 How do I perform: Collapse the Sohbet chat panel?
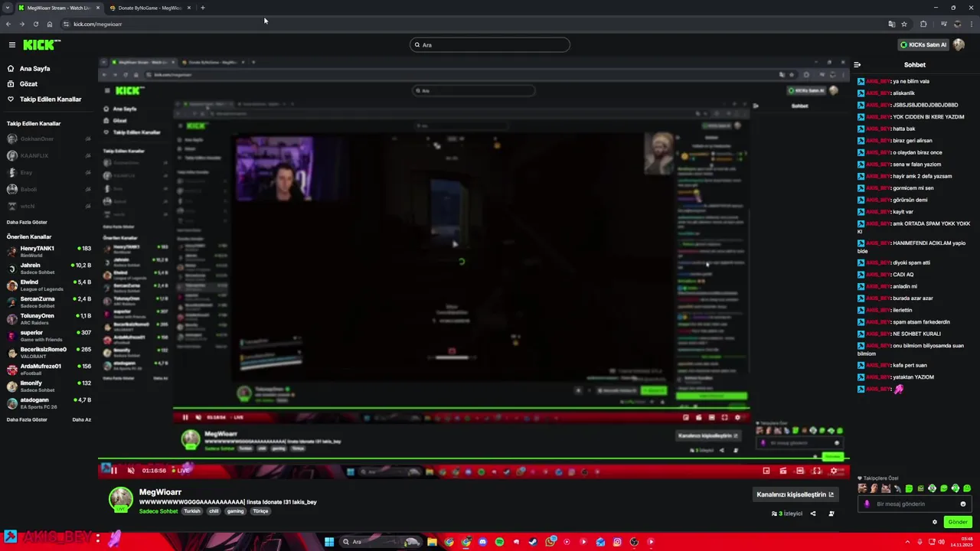(857, 65)
